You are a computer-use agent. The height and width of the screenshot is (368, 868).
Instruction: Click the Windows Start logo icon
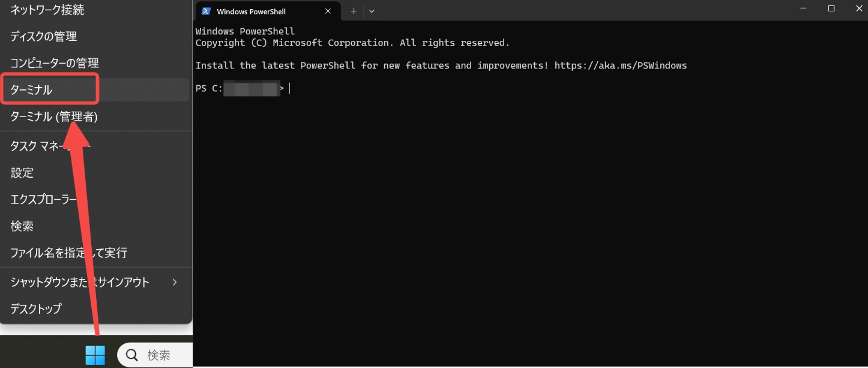(x=95, y=355)
